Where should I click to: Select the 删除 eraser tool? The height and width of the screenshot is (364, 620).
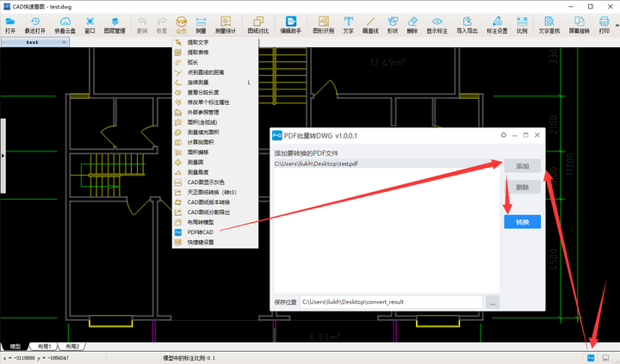click(x=412, y=25)
